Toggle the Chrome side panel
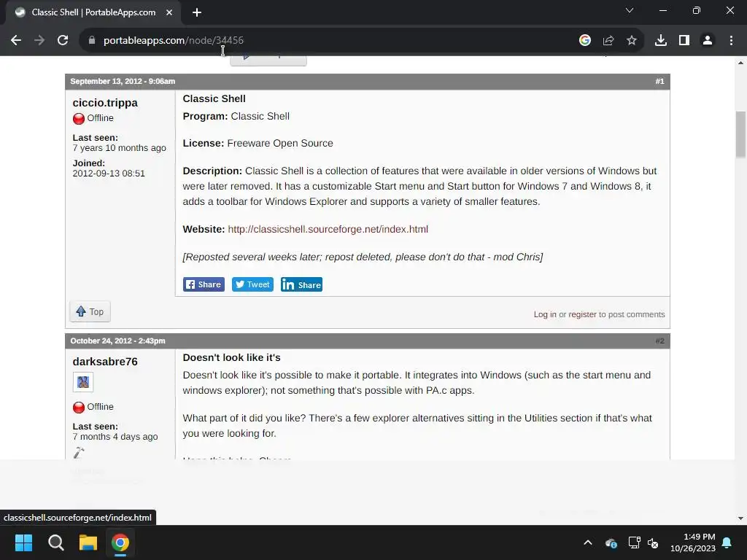 [684, 41]
